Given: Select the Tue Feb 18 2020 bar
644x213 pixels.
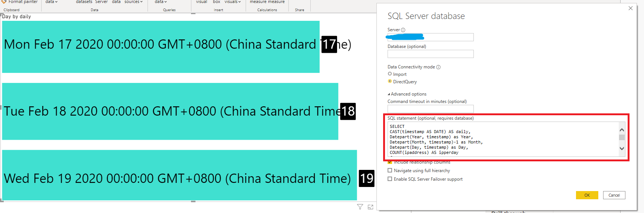Looking at the screenshot, I should pyautogui.click(x=170, y=111).
